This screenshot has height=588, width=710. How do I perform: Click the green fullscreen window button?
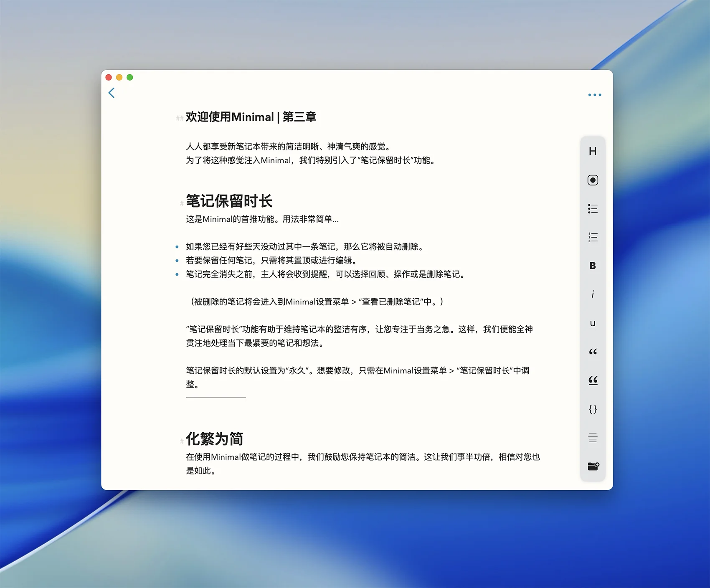pos(130,77)
